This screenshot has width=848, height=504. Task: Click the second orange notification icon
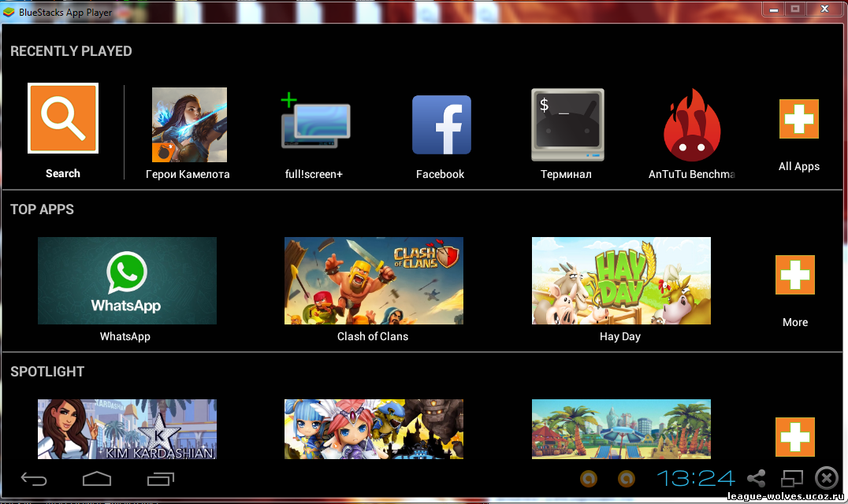pos(627,478)
